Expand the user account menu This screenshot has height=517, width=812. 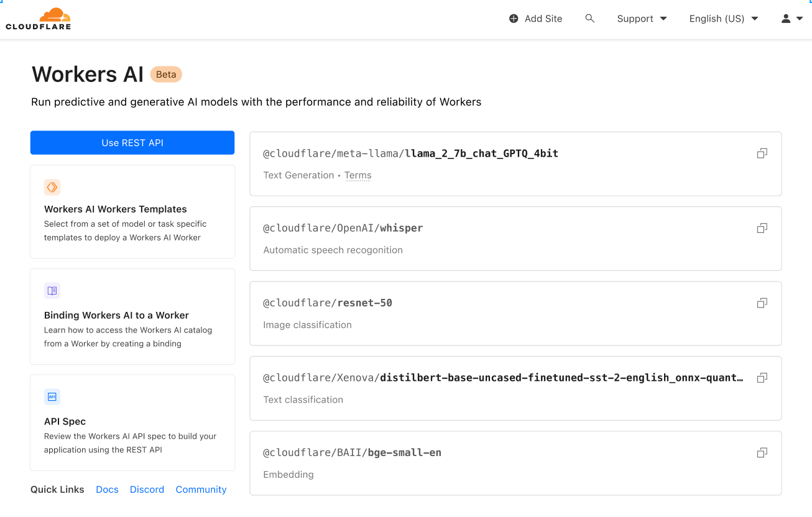pyautogui.click(x=791, y=18)
